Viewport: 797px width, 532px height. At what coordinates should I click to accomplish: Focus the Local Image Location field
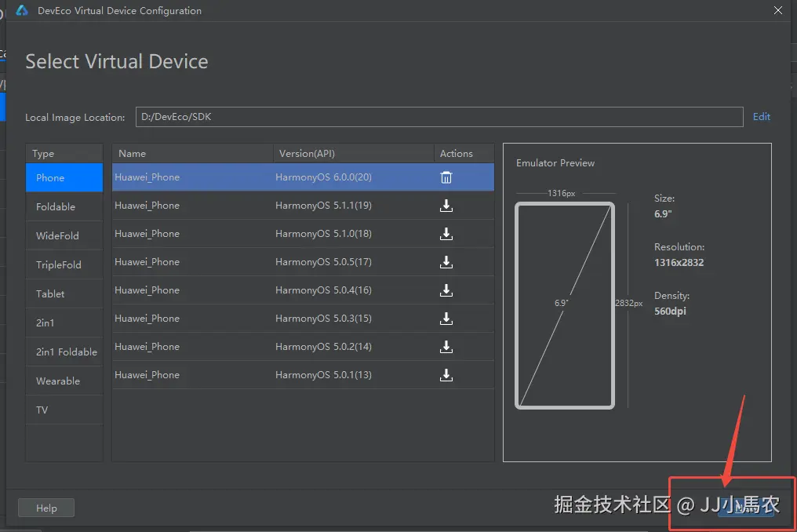coord(439,117)
